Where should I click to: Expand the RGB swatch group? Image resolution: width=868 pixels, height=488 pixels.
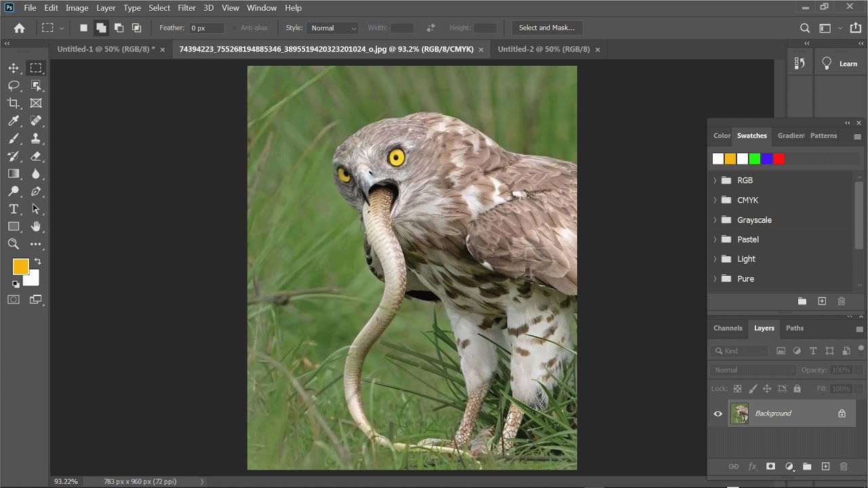715,180
